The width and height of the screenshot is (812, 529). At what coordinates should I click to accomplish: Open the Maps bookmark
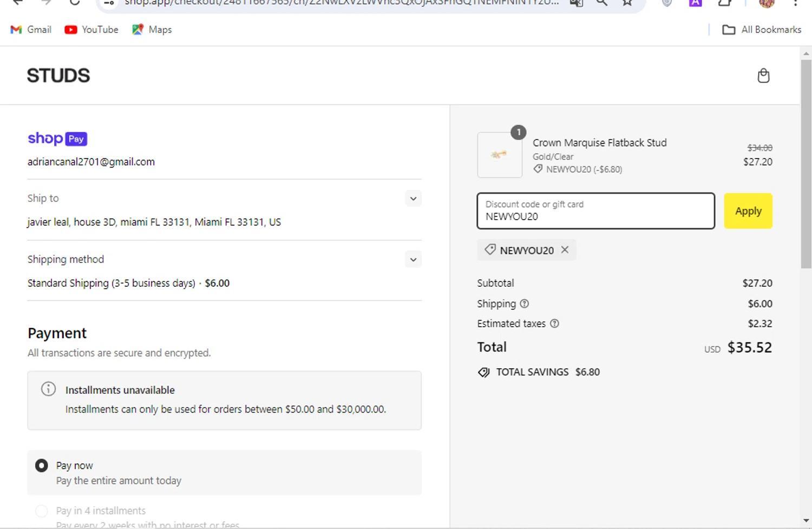coord(152,30)
